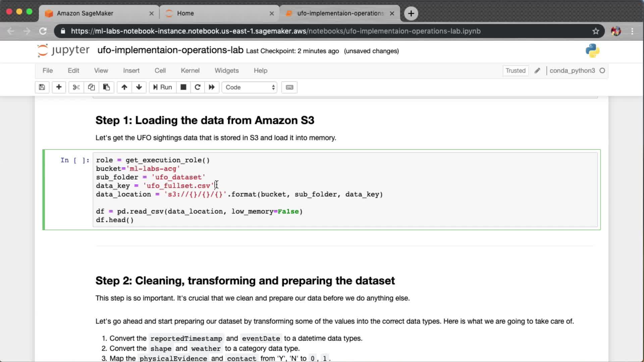
Task: Open the command palette keyboard icon
Action: tap(289, 87)
